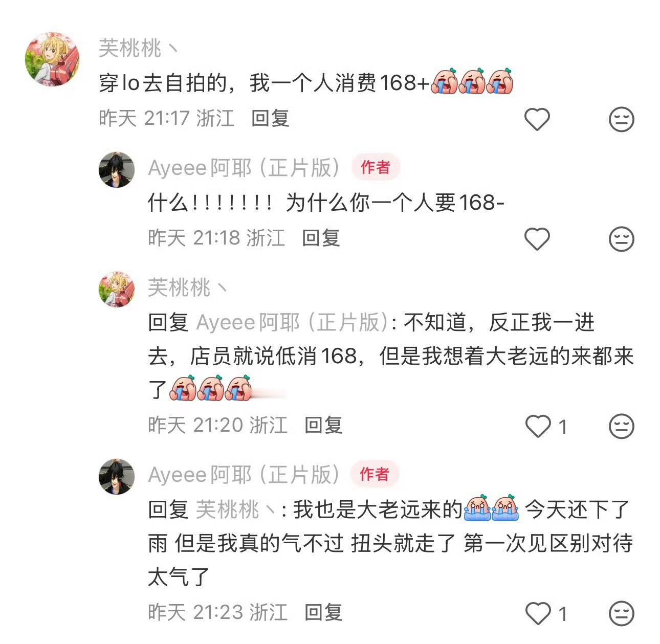Dislike the 21:17 comment with face icon
Screen dimensions: 660x644
tap(622, 119)
